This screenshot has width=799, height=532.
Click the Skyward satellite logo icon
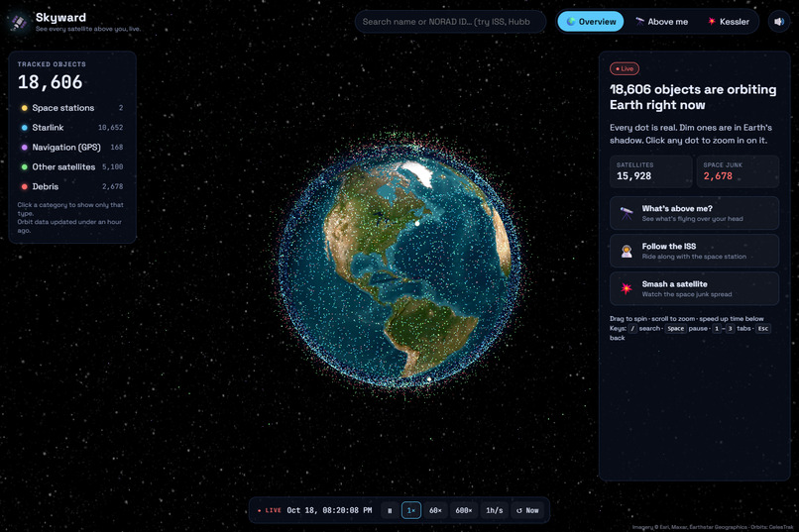click(19, 22)
